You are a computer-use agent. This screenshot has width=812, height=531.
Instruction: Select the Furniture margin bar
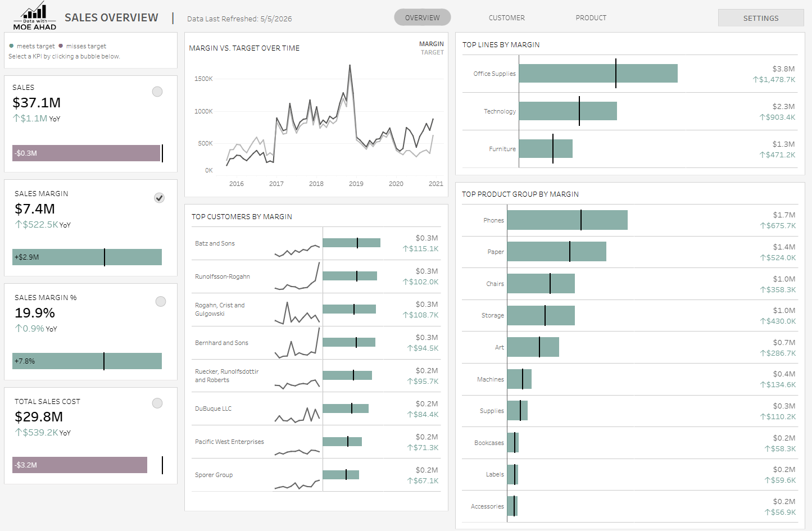pyautogui.click(x=546, y=149)
